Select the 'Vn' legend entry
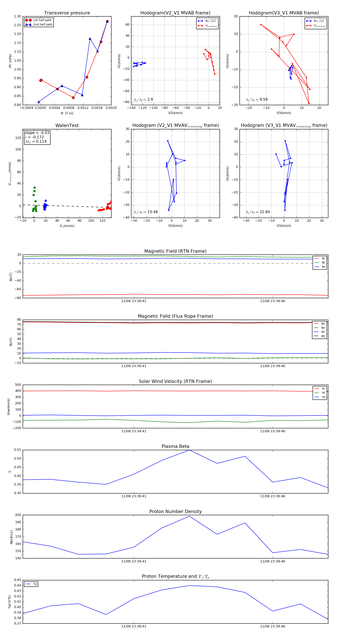This screenshot has height=644, width=351. tap(320, 397)
